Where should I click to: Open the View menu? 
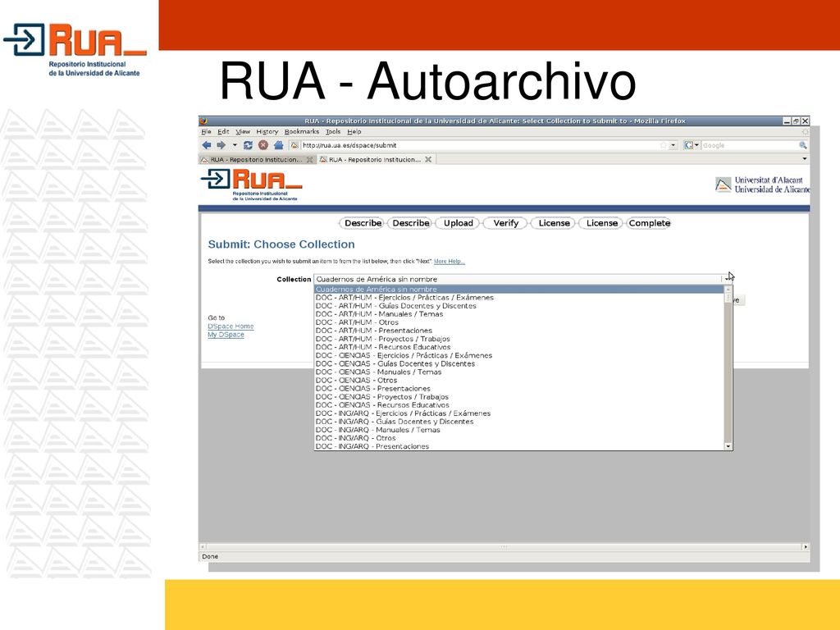(x=243, y=132)
